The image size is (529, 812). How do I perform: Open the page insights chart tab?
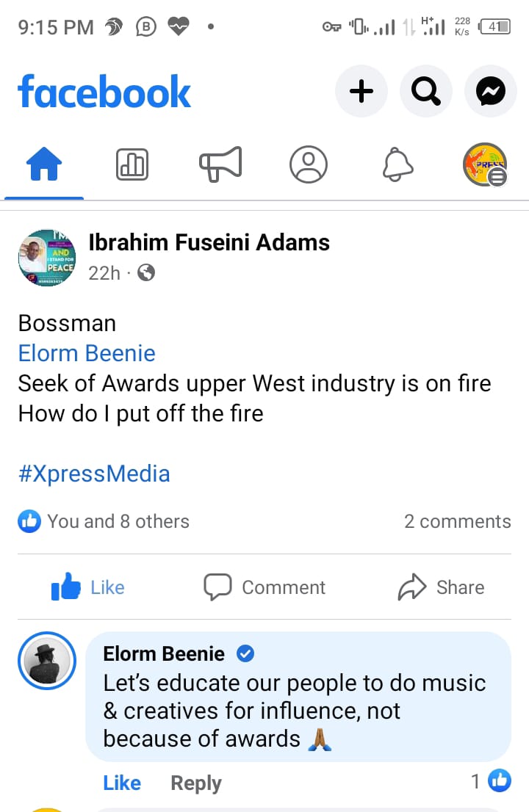[x=132, y=164]
